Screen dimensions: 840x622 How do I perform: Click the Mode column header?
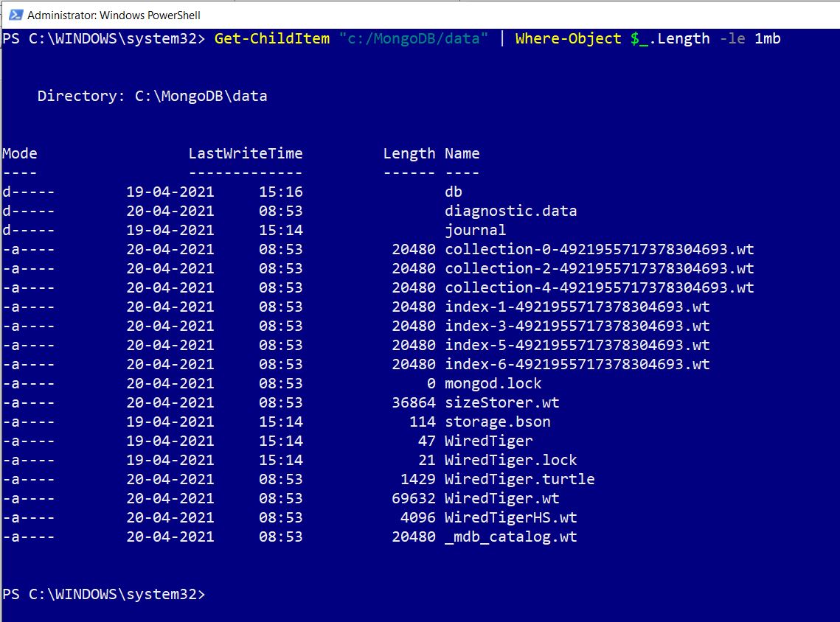pyautogui.click(x=20, y=153)
